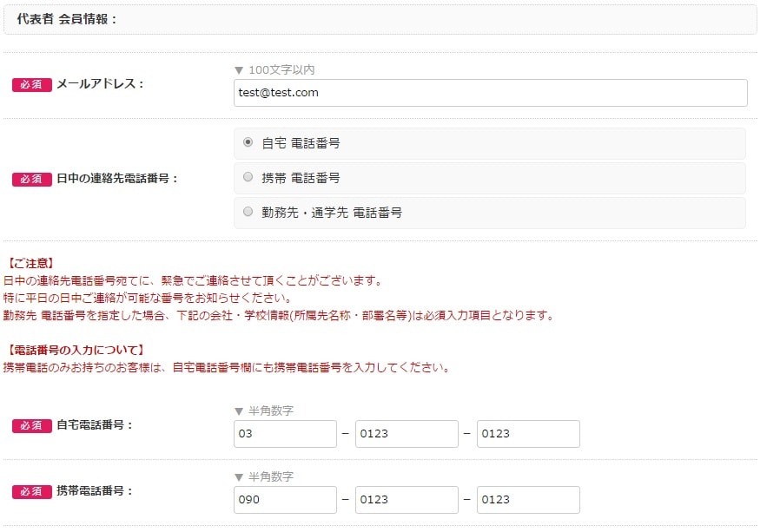Choose the 携帯 電話番号 radio option
The width and height of the screenshot is (767, 532).
pos(248,177)
